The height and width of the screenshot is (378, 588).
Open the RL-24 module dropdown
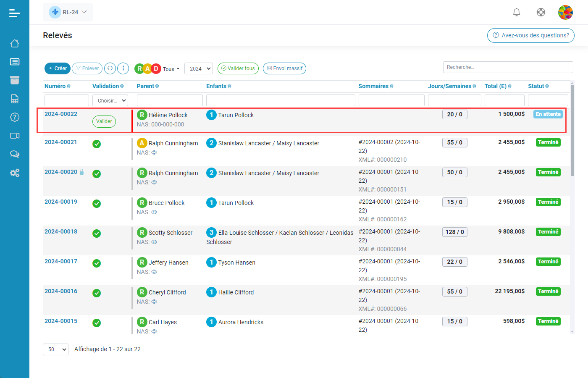68,12
